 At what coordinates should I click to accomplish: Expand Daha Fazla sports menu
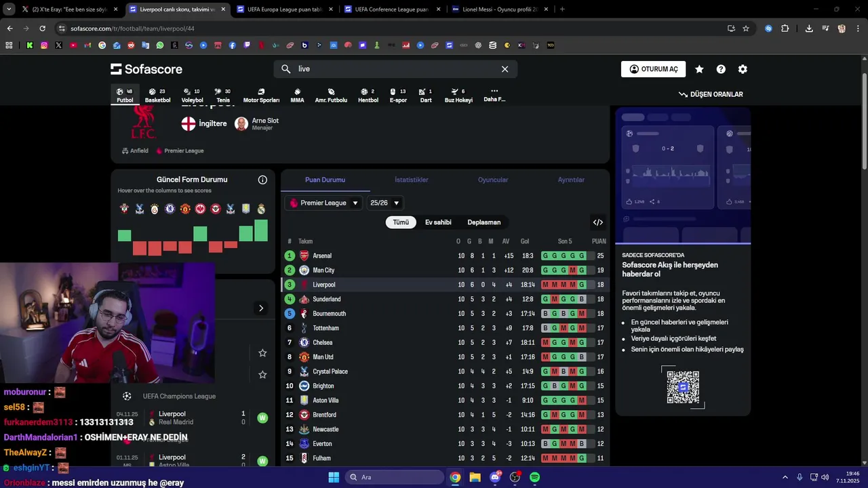point(494,95)
